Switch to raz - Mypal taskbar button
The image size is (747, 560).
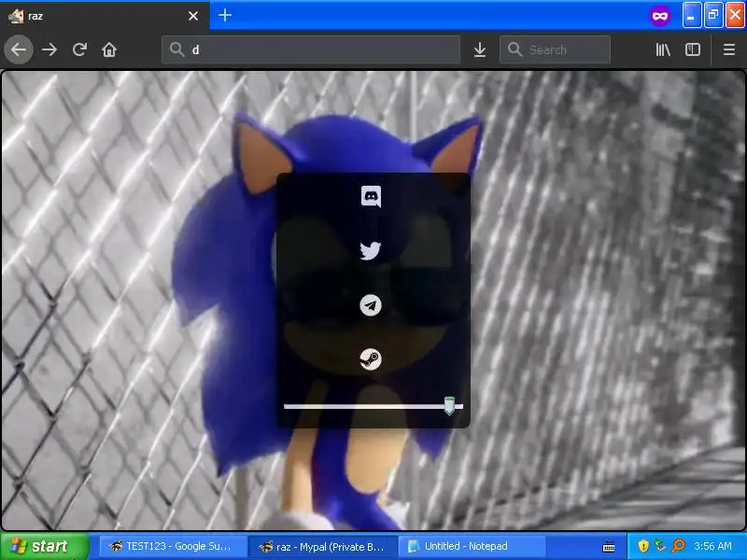point(322,546)
